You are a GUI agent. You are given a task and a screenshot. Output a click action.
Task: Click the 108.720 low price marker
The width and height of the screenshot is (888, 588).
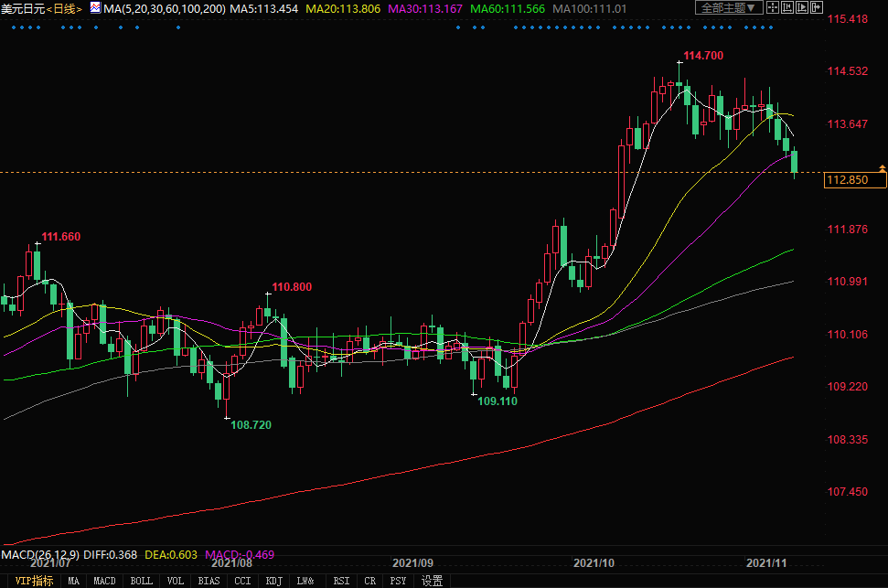251,425
